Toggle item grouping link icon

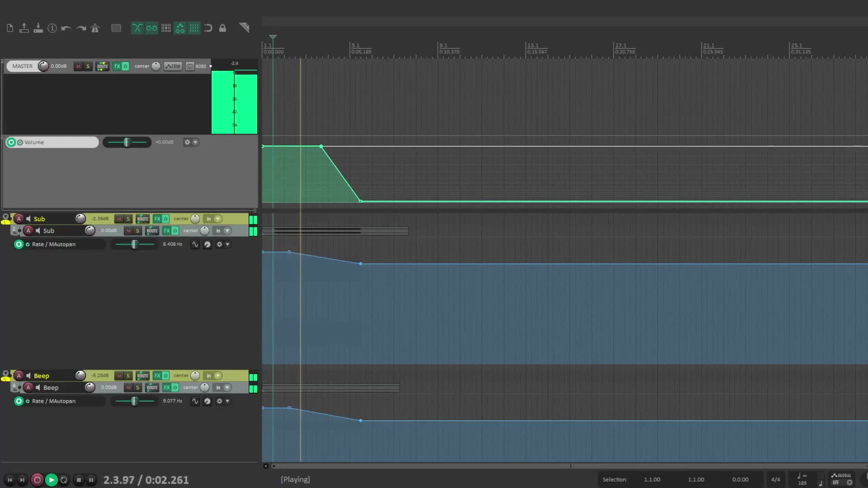151,28
